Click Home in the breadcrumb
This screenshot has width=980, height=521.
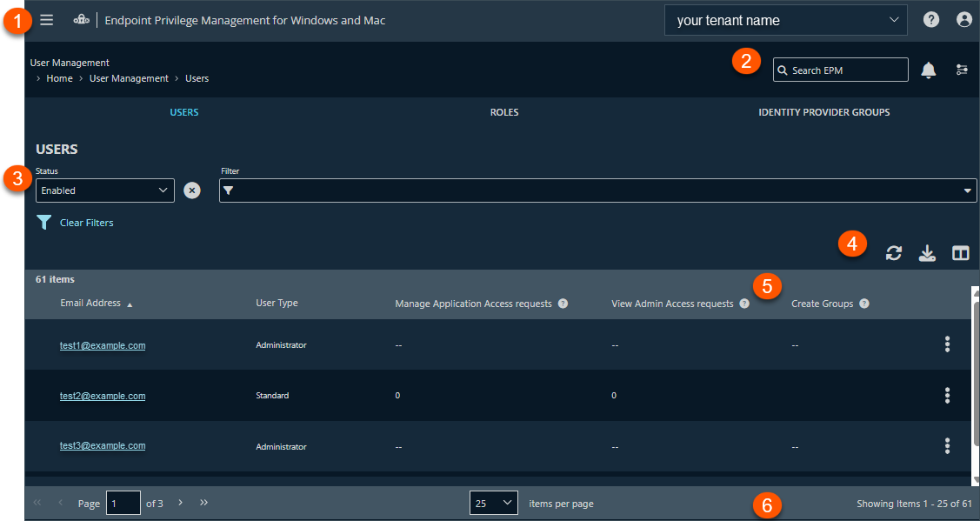pos(59,79)
